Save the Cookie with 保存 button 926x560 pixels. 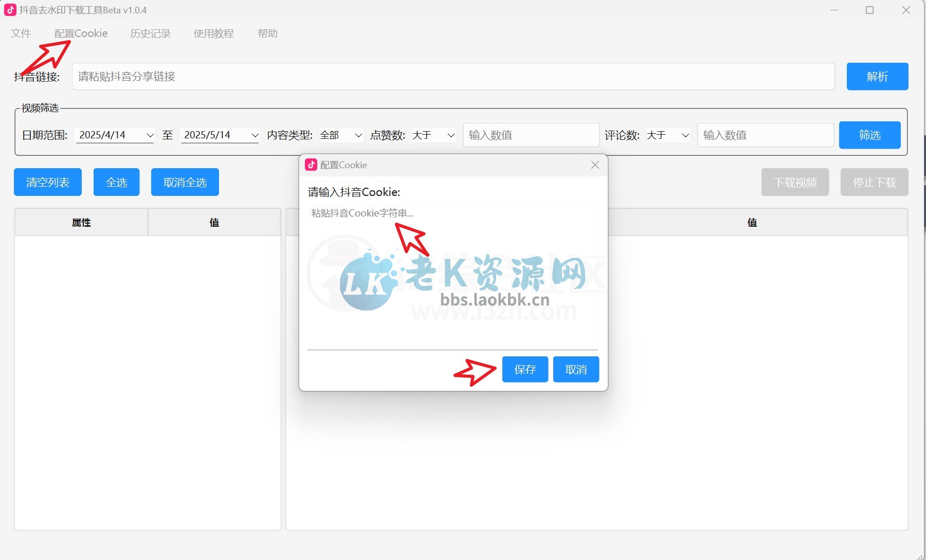pyautogui.click(x=525, y=369)
